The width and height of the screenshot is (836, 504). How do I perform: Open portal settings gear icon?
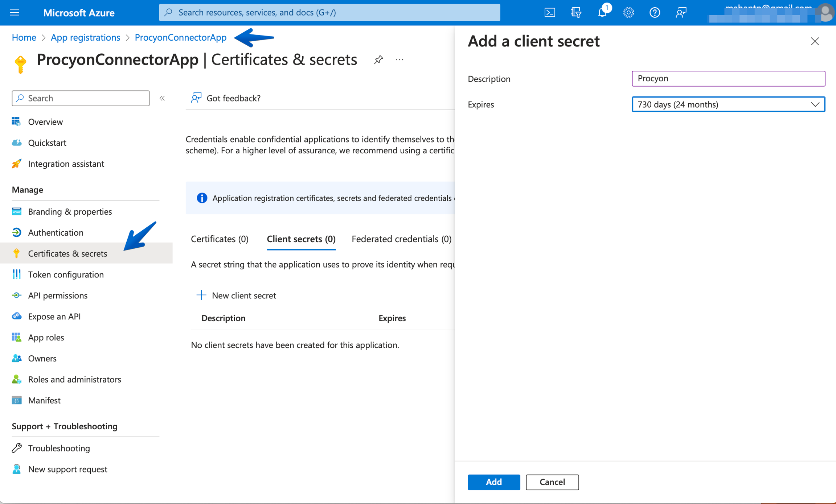(x=628, y=13)
